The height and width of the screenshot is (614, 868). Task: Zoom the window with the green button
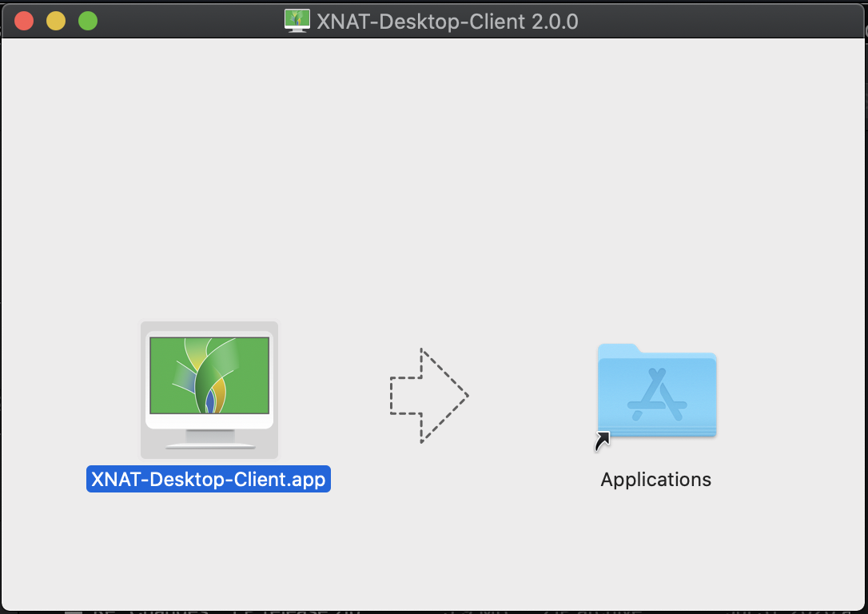coord(88,21)
